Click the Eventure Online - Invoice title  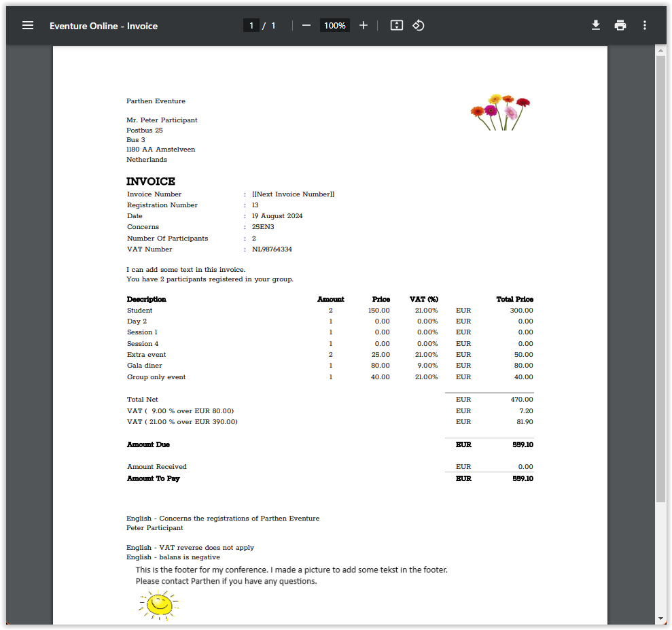(x=103, y=26)
